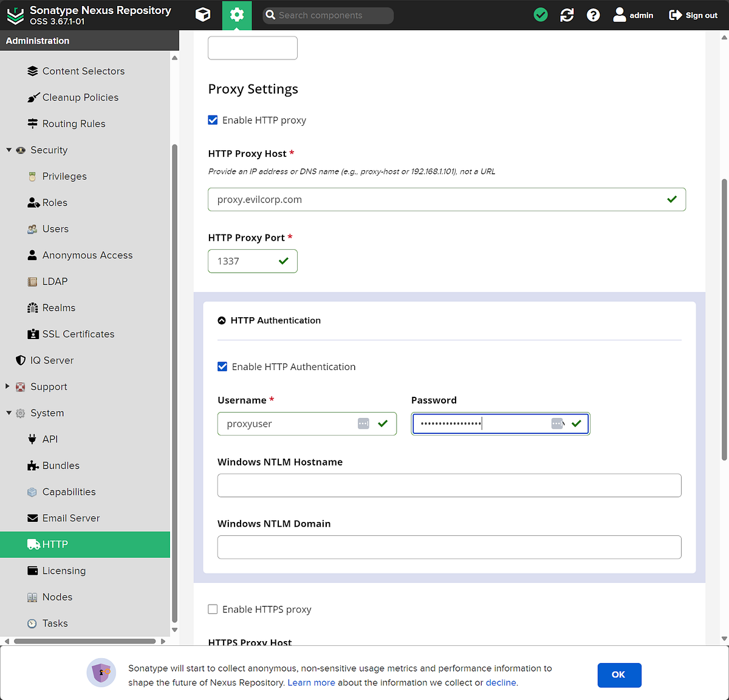The image size is (729, 700).
Task: Uncheck Enable HTTP proxy checkbox
Action: click(213, 120)
